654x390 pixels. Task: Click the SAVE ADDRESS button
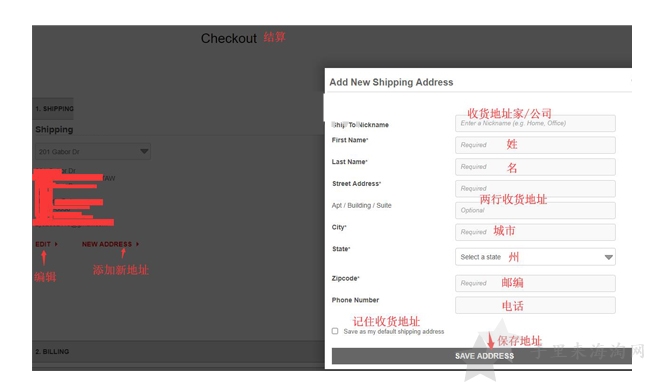[482, 356]
